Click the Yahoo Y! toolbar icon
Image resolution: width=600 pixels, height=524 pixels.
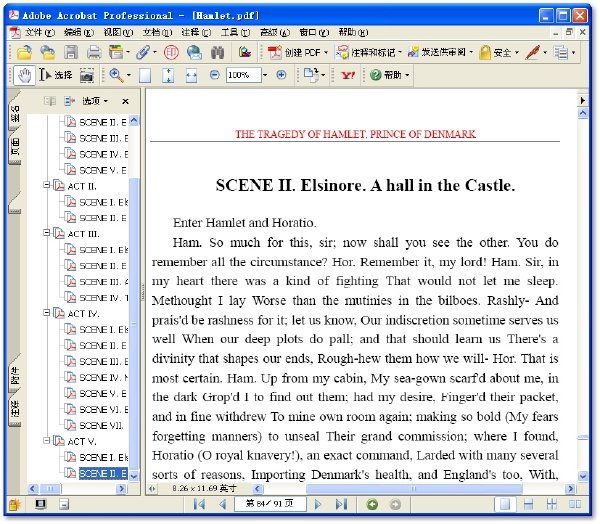point(348,75)
